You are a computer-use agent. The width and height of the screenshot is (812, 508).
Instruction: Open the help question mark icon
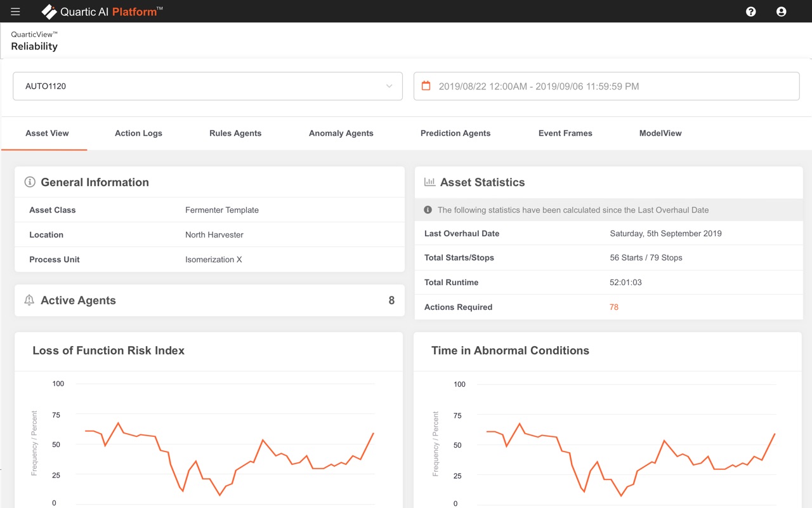(x=751, y=11)
